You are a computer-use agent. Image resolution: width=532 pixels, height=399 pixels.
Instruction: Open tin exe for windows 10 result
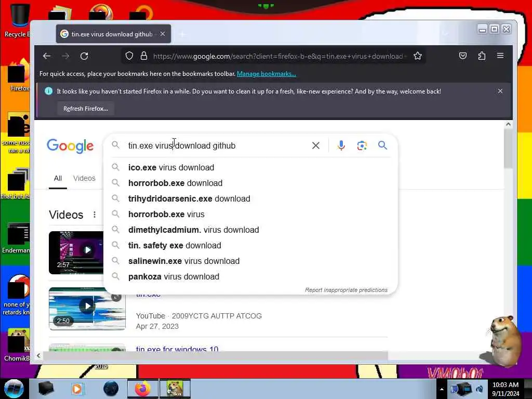tap(177, 349)
